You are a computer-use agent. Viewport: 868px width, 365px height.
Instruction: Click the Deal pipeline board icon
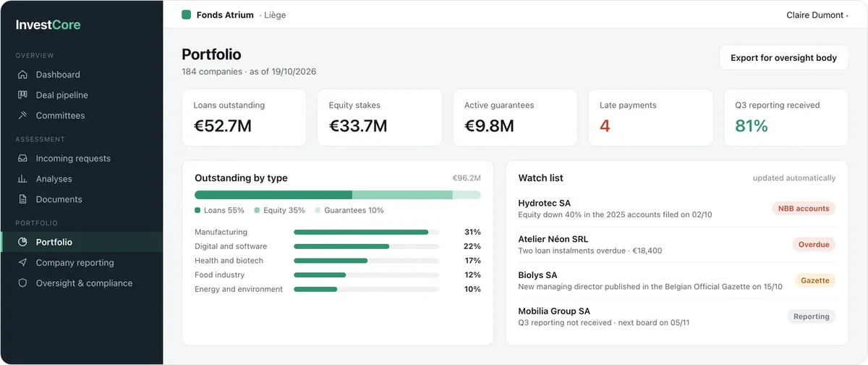[22, 95]
